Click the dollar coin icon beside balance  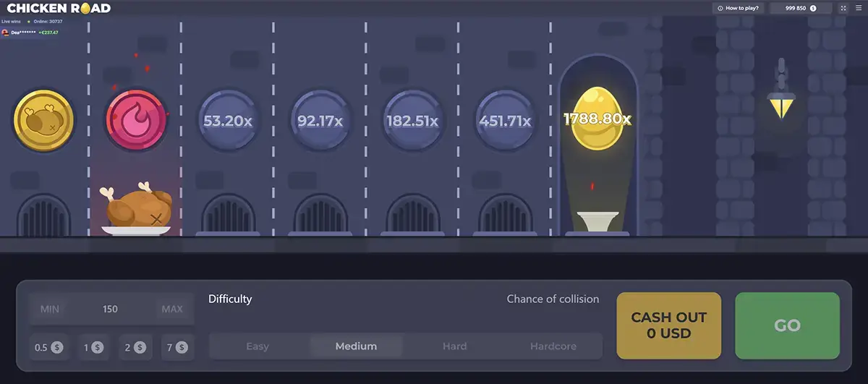(813, 9)
